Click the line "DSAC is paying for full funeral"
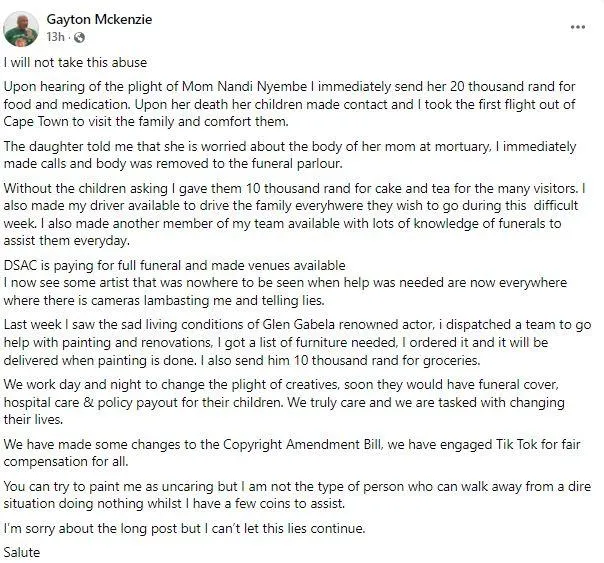The width and height of the screenshot is (604, 563). click(x=174, y=265)
